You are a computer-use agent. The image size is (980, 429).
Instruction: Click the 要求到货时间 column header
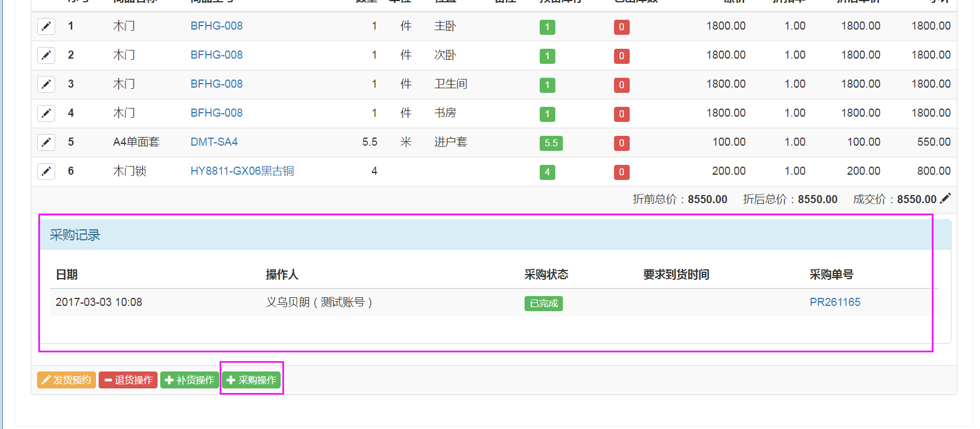pos(676,274)
